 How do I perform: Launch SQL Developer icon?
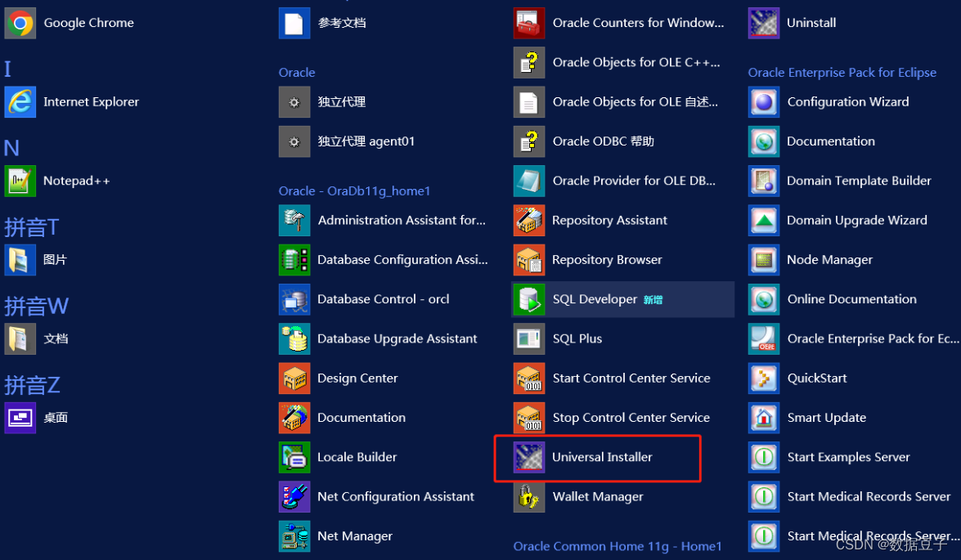pos(529,299)
